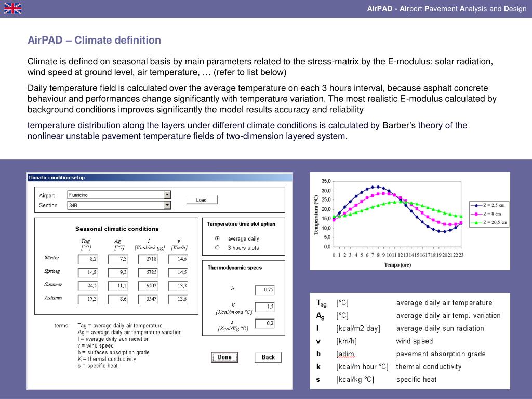Click the Z = 8 cm legend entry
Screen dimensions: 532x399
click(x=487, y=214)
